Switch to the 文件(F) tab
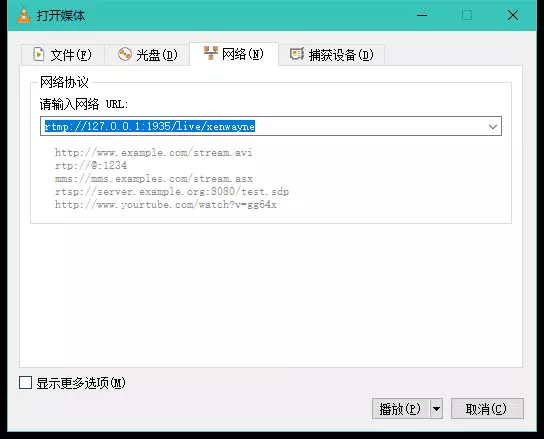 point(63,55)
